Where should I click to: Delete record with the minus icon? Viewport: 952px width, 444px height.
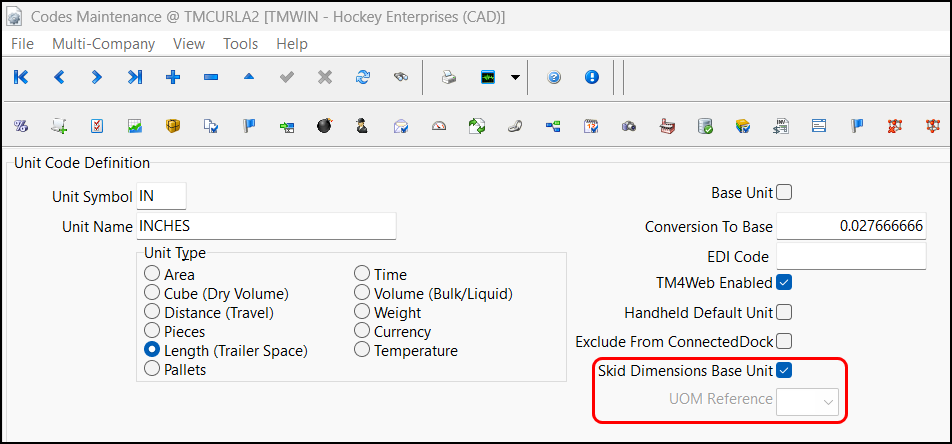pos(211,77)
